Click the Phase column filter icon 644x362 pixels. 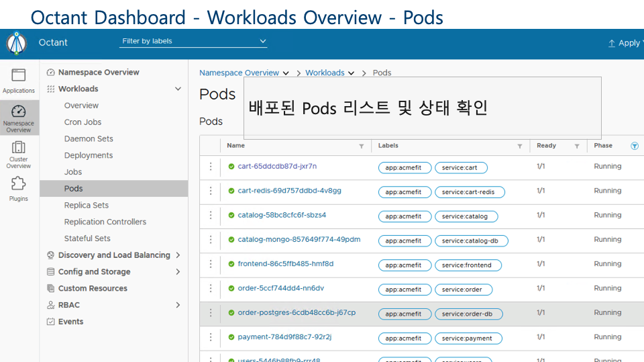point(635,146)
